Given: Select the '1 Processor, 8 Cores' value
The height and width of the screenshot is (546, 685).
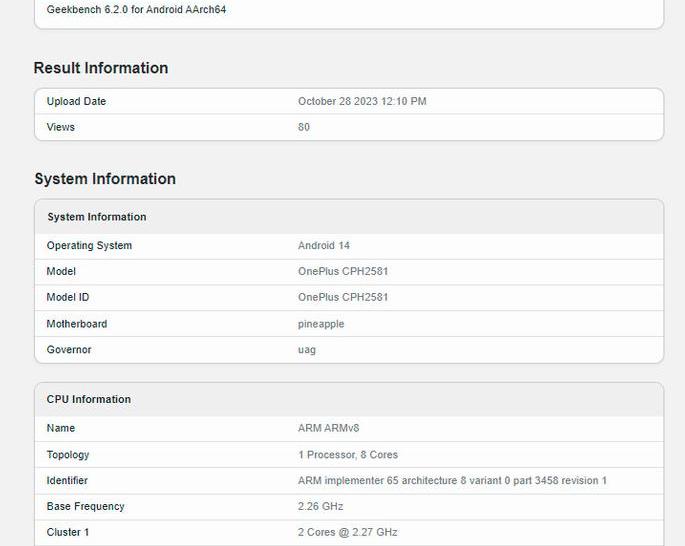Looking at the screenshot, I should (x=348, y=455).
